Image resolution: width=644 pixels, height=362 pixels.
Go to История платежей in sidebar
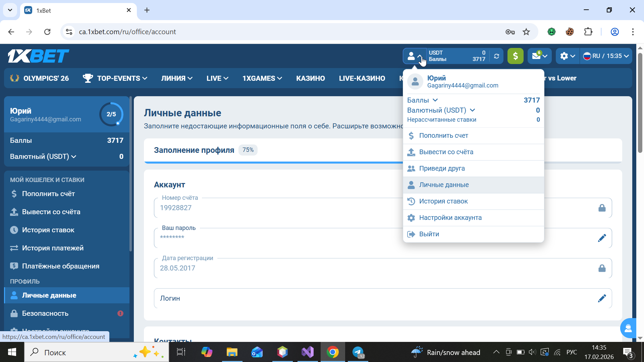click(53, 248)
